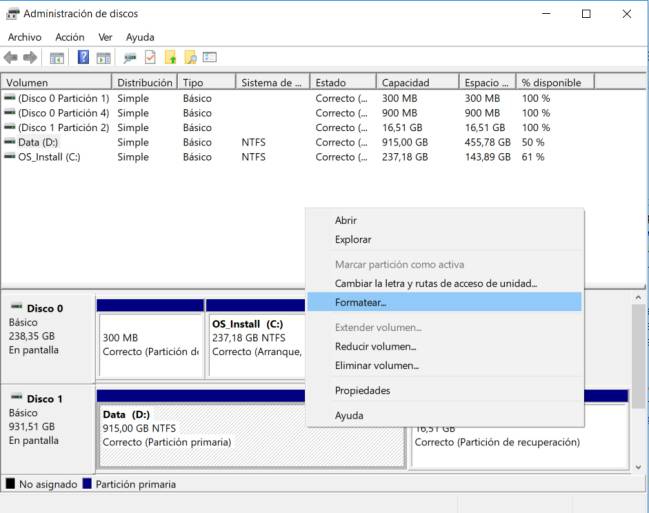Click the 143,89 GB free space cell
This screenshot has height=513, width=649.
tap(488, 157)
